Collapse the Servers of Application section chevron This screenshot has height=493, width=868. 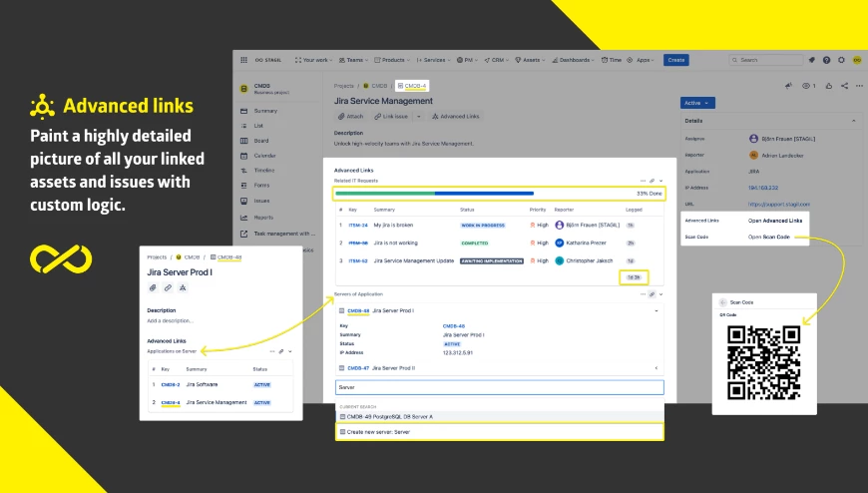click(660, 294)
